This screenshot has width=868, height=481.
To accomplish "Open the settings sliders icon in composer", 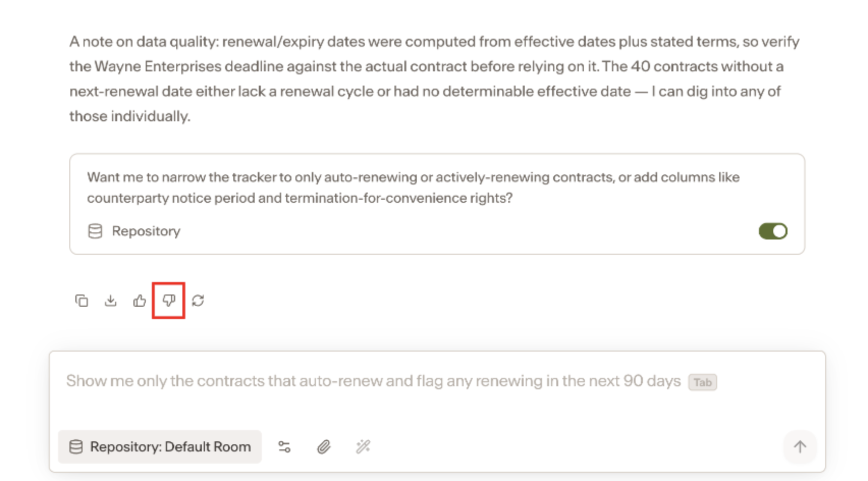I will [x=284, y=447].
